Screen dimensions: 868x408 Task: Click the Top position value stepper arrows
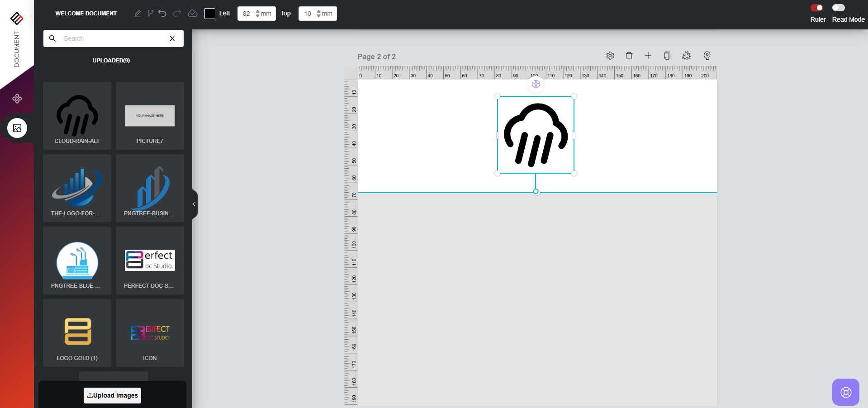click(x=318, y=14)
